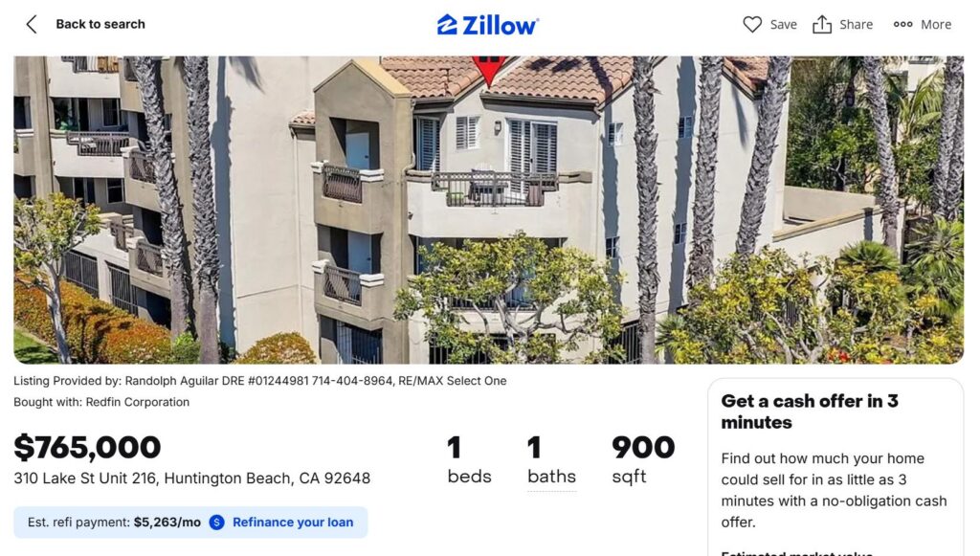Image resolution: width=980 pixels, height=556 pixels.
Task: Click the 'Bought with: Redfin Corporation' text
Action: click(x=101, y=402)
